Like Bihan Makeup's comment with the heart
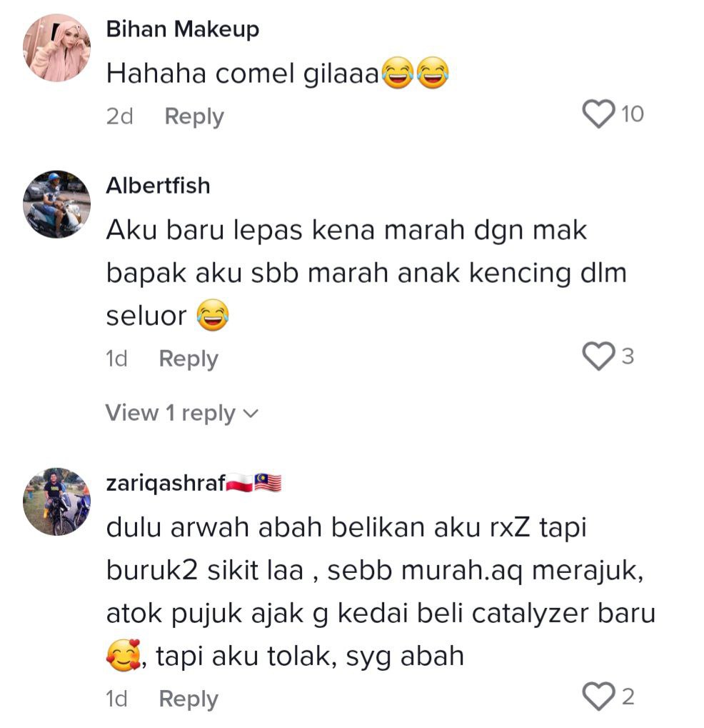The height and width of the screenshot is (728, 704). (x=598, y=114)
